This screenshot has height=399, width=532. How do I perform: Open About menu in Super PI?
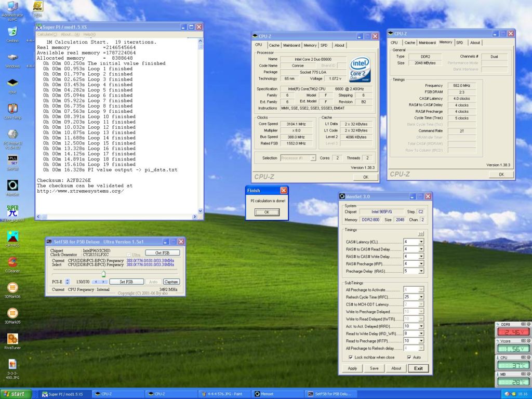pos(70,34)
